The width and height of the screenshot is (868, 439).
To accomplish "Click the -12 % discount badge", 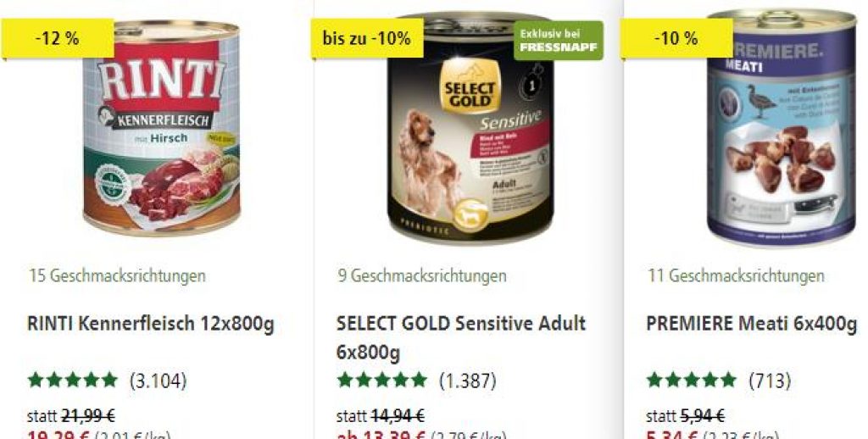I will point(57,39).
